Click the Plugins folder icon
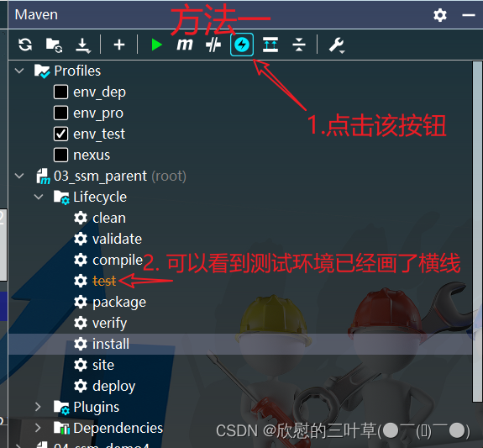 coord(61,408)
